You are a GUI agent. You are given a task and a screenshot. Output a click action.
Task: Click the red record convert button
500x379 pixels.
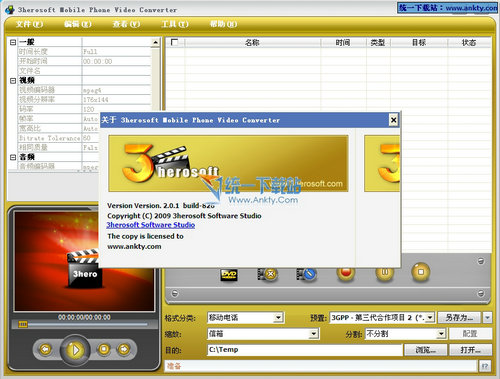(x=346, y=273)
